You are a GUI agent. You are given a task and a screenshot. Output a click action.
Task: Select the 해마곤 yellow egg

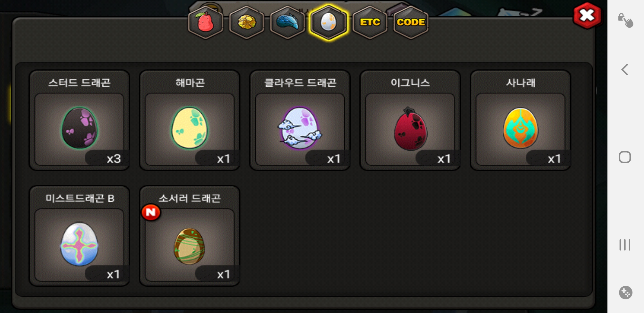[190, 120]
